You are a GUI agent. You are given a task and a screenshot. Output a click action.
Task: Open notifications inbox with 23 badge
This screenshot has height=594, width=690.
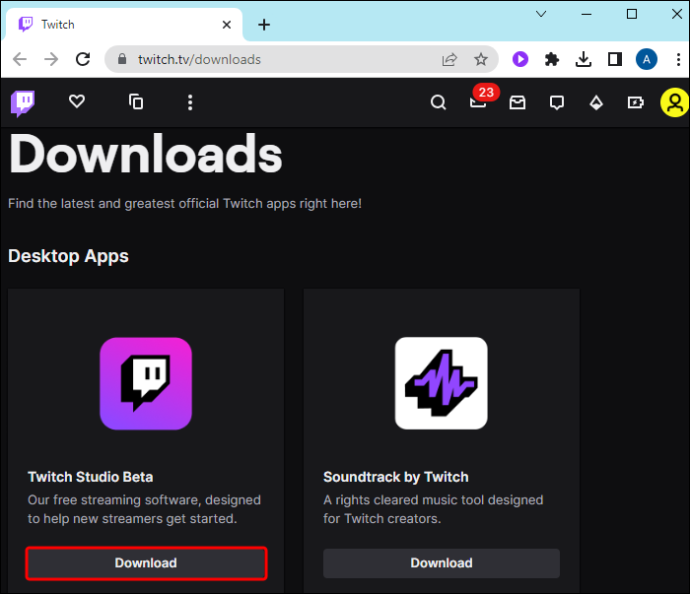coord(478,102)
